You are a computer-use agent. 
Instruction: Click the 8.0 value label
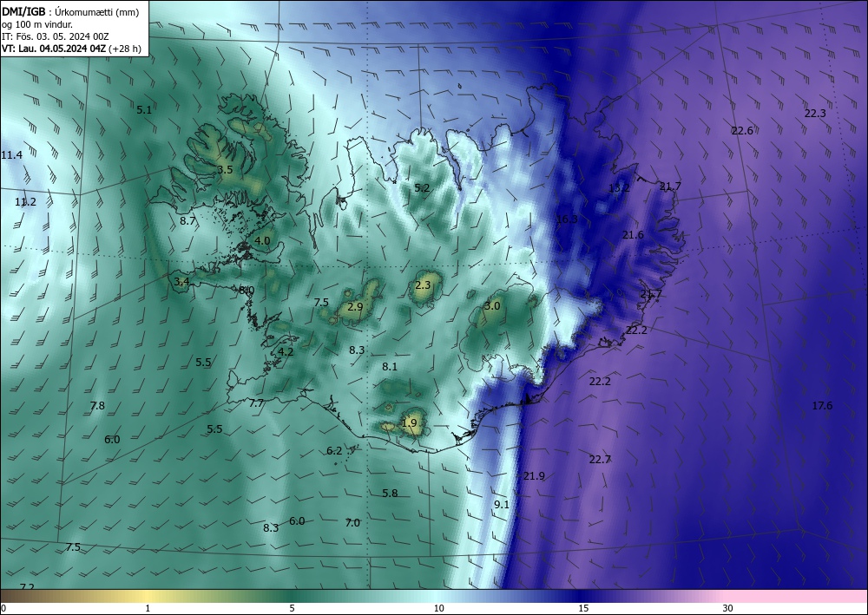(x=247, y=290)
